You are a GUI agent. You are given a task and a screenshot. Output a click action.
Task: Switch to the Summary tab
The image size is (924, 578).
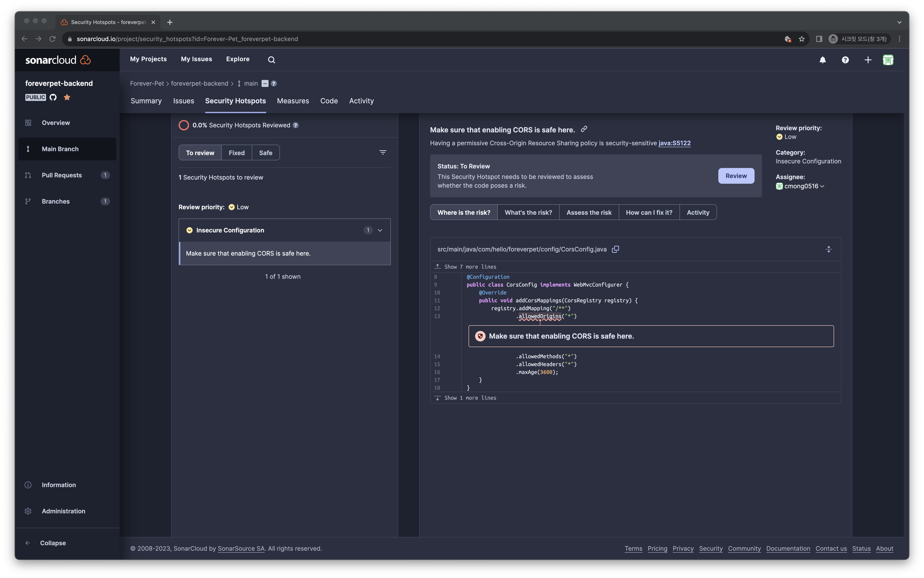(146, 101)
